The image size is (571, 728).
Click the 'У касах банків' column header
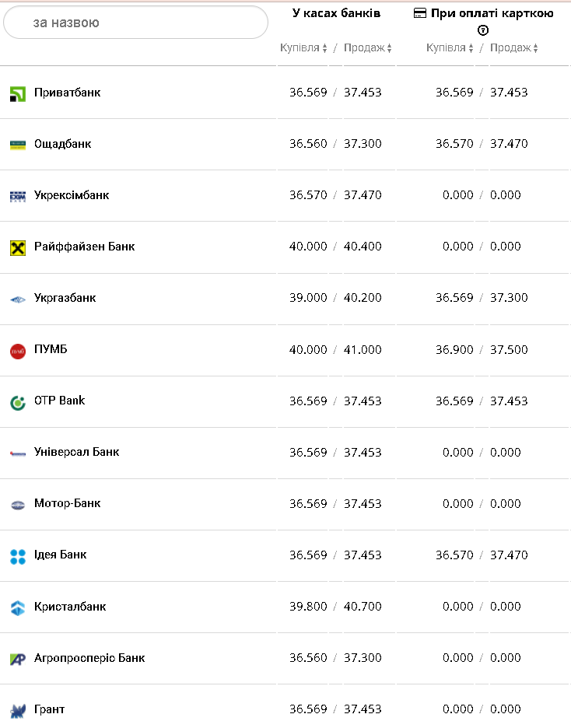click(x=336, y=13)
